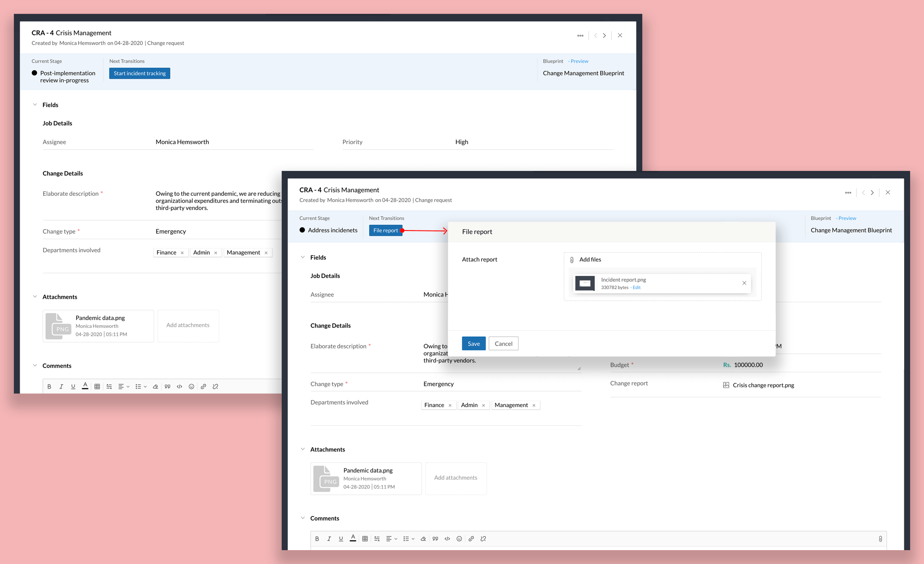Screen dimensions: 924x564
Task: Insert table in back window comment editor
Action: 97,387
